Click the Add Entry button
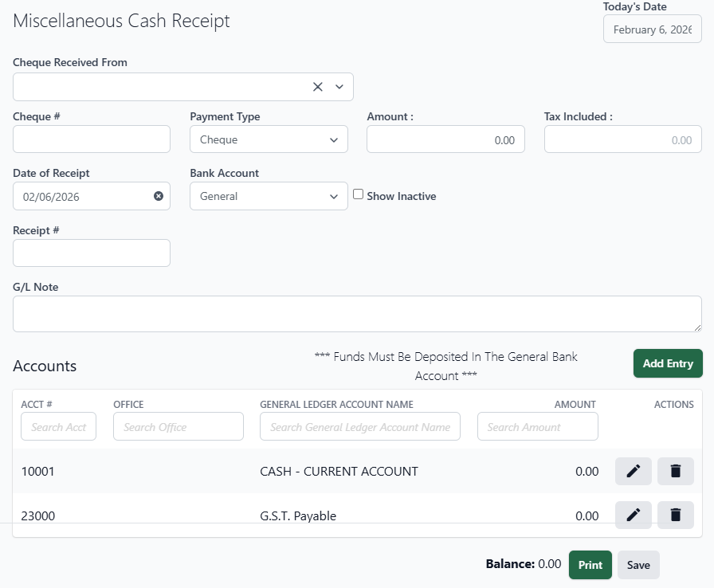The height and width of the screenshot is (588, 714). click(668, 363)
